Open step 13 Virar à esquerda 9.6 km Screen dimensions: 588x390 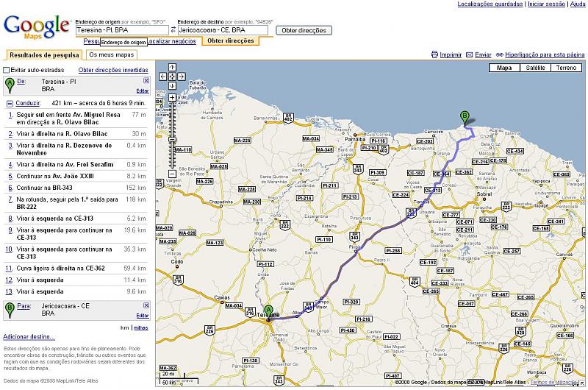(x=76, y=291)
